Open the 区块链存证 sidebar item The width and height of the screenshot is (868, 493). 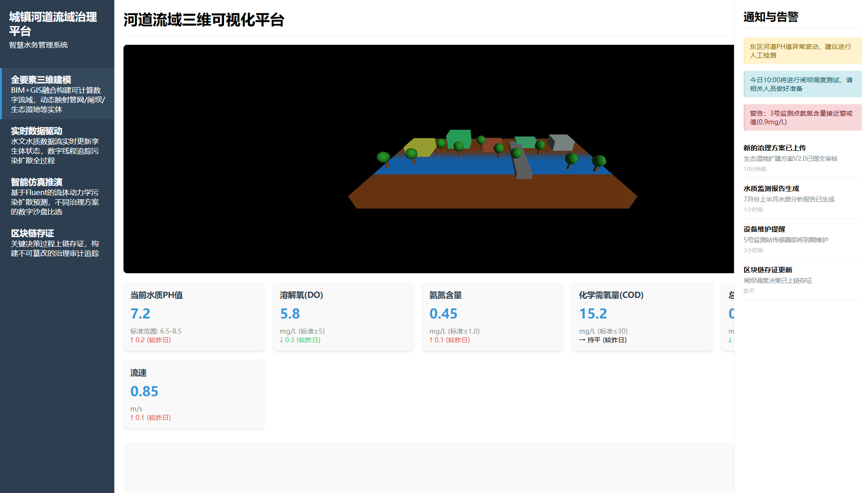pyautogui.click(x=57, y=243)
